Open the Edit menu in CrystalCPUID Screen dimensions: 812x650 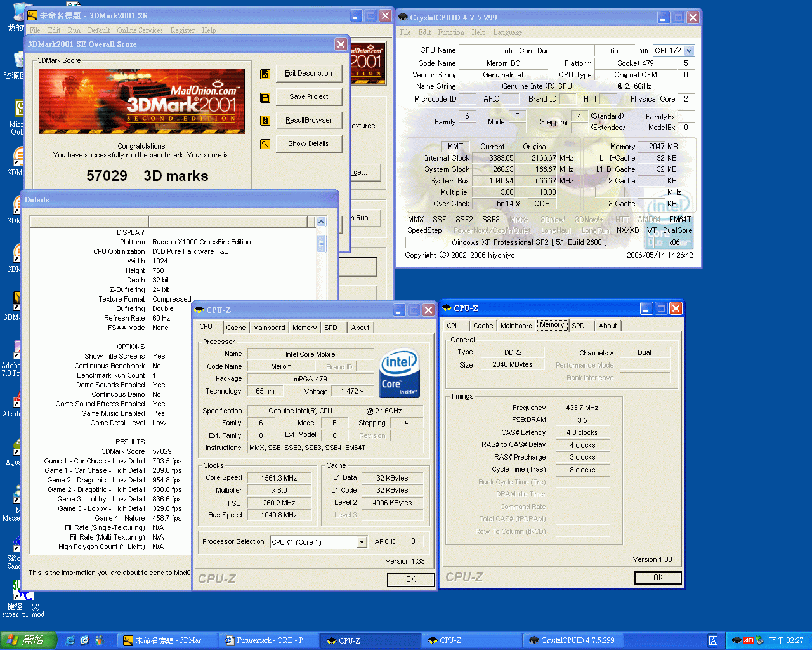click(x=424, y=32)
